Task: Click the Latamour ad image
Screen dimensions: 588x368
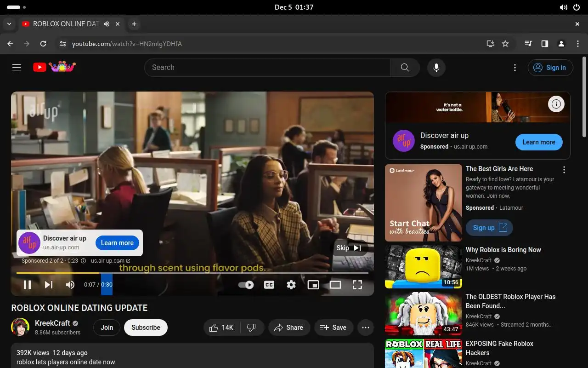Action: [x=424, y=203]
